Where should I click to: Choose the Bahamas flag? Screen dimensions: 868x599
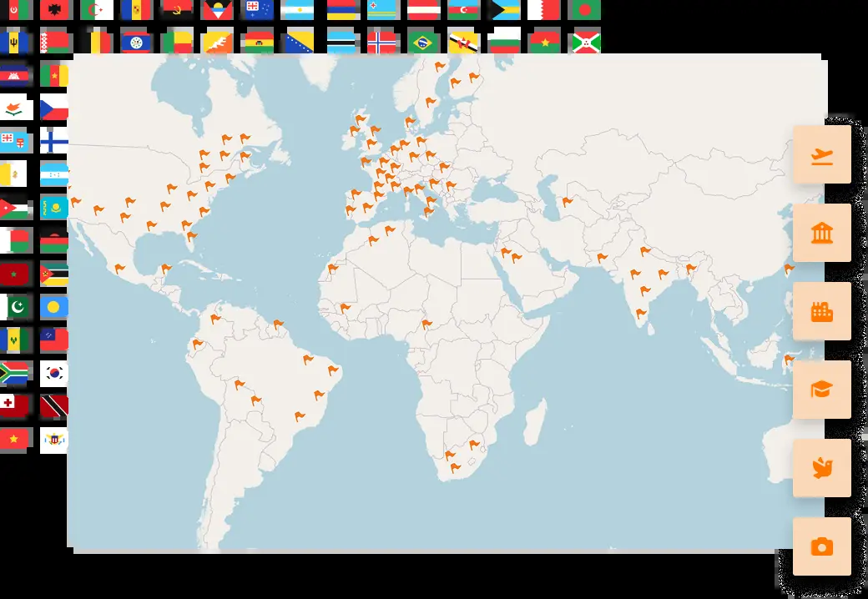(x=504, y=9)
